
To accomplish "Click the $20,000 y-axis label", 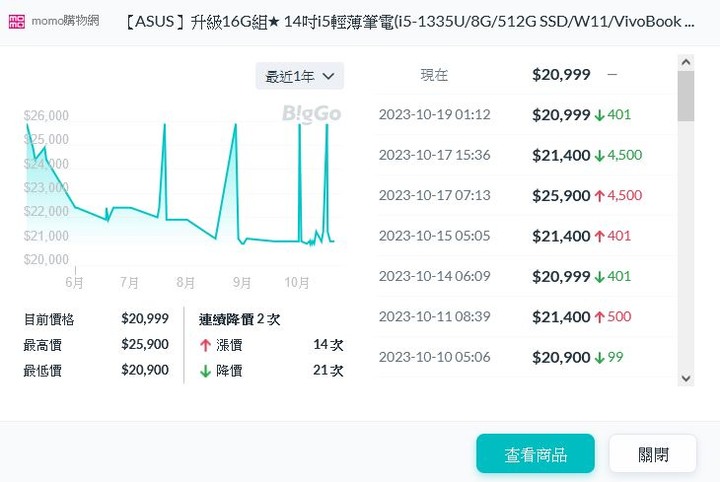I will click(x=46, y=259).
